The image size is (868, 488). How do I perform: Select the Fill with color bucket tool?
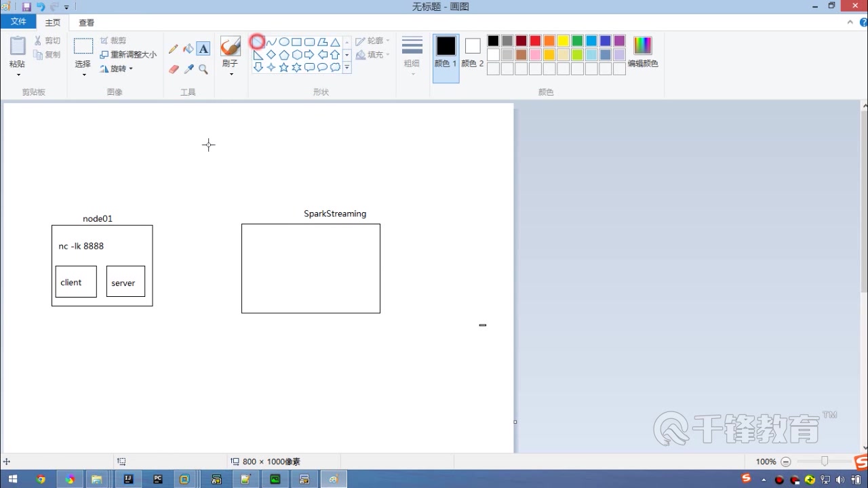point(189,49)
